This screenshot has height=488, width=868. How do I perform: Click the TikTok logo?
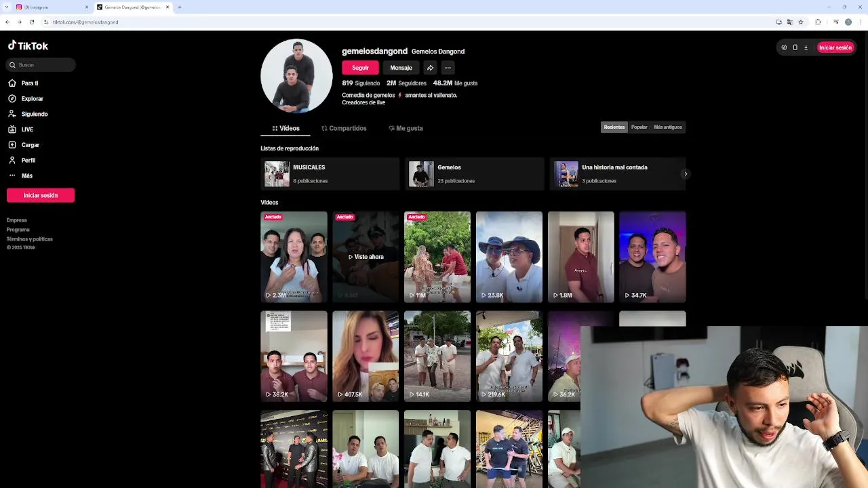pos(28,45)
